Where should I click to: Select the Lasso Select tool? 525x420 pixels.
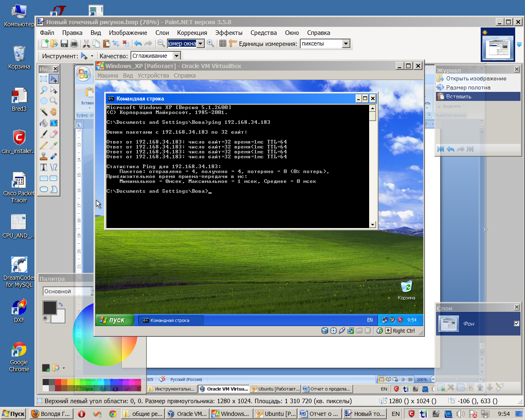point(43,90)
